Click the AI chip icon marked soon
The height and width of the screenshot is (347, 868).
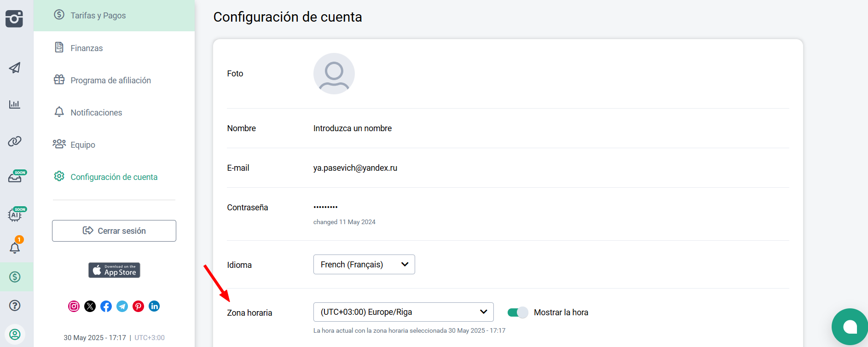click(15, 215)
